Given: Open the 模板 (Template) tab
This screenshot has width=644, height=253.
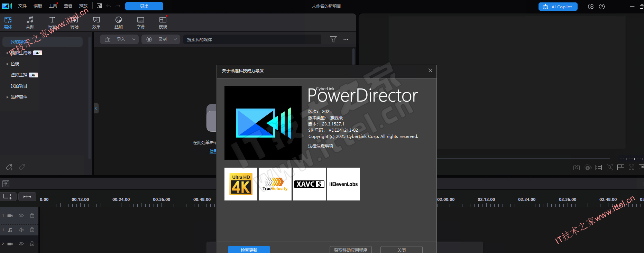Looking at the screenshot, I should (163, 23).
